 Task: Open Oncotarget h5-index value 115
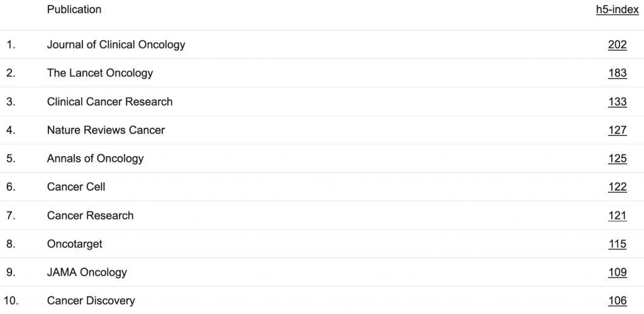coord(617,244)
